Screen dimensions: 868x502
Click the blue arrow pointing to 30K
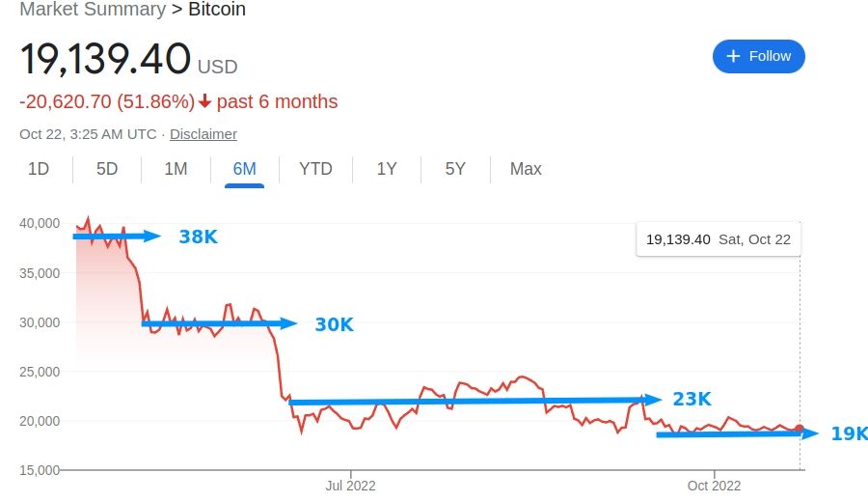point(219,323)
